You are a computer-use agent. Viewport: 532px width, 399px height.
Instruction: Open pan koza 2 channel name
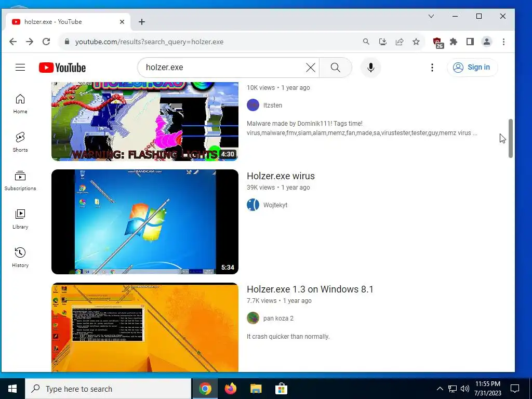click(278, 318)
